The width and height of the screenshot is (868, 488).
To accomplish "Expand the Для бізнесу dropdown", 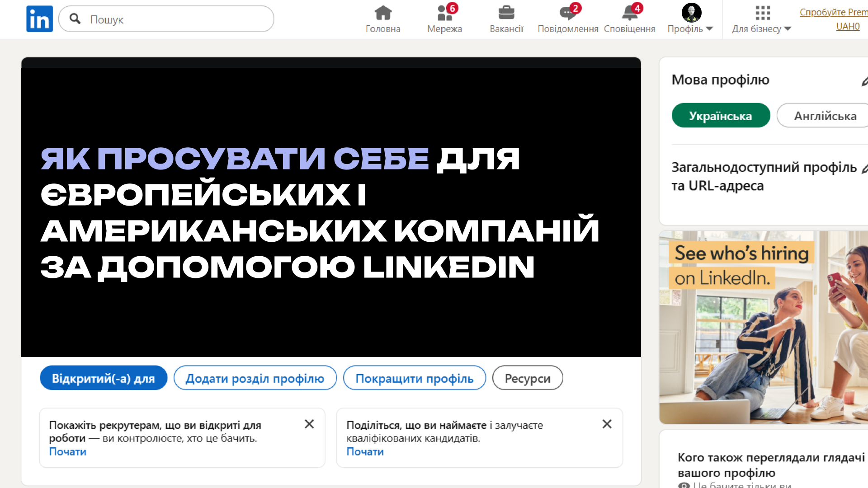I will 762,29.
